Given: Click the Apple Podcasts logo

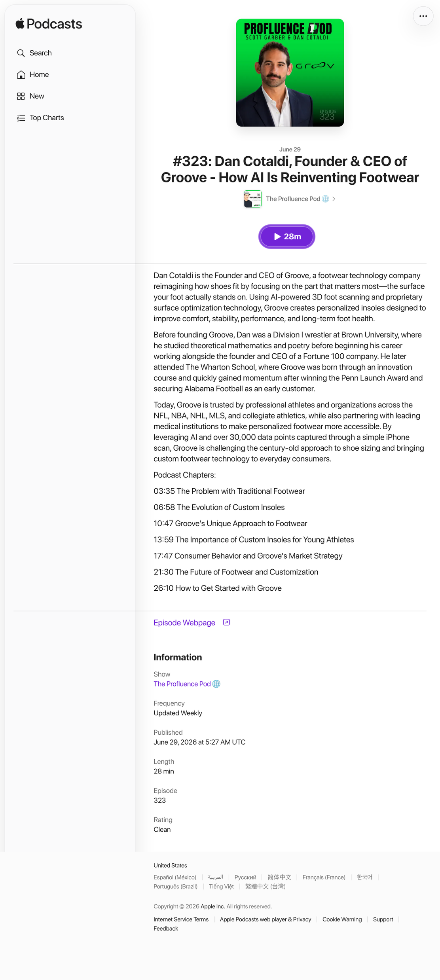Looking at the screenshot, I should 49,24.
